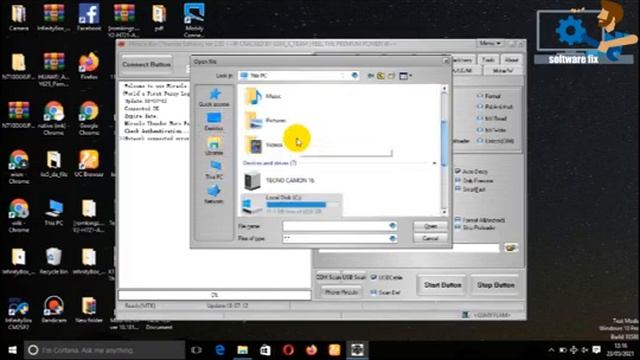Select the Format radio option
Viewport: 640px width, 360px height.
[489, 96]
